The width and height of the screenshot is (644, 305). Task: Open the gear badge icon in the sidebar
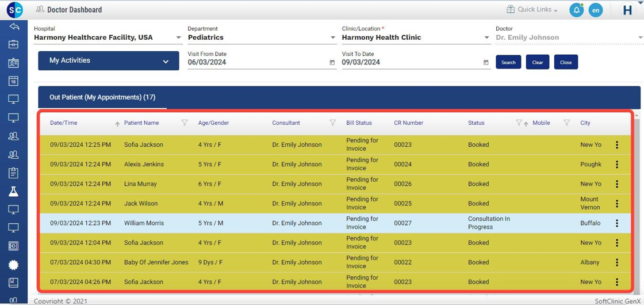coord(14,265)
